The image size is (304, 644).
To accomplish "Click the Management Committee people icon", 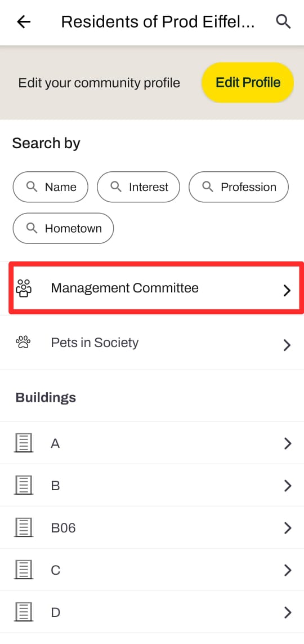I will click(x=24, y=288).
